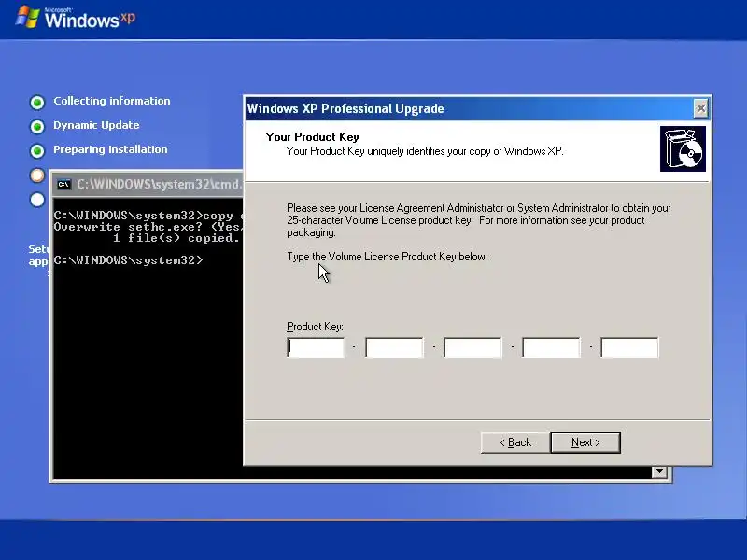The width and height of the screenshot is (747, 560).
Task: Select the fourth Product Key field
Action: [551, 347]
